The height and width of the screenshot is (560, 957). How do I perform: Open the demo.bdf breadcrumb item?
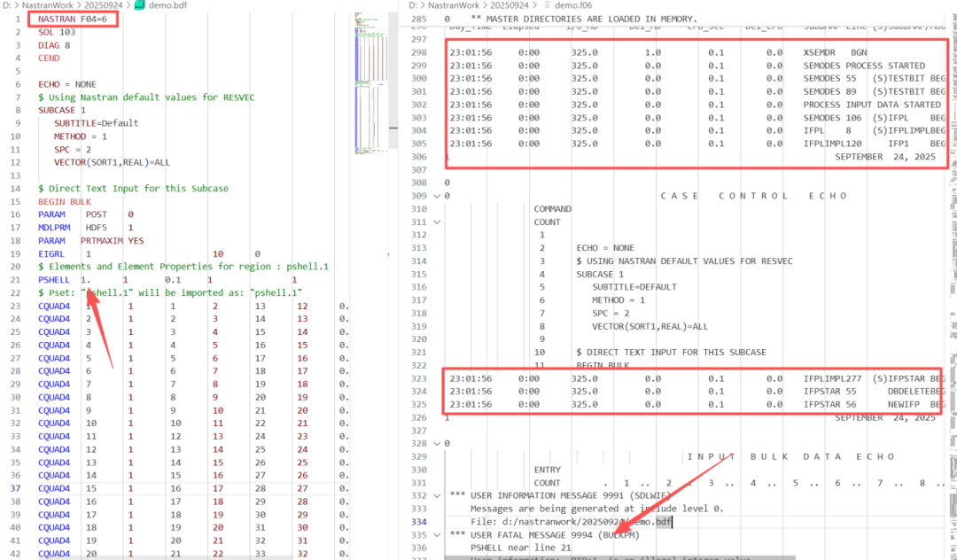tap(167, 5)
